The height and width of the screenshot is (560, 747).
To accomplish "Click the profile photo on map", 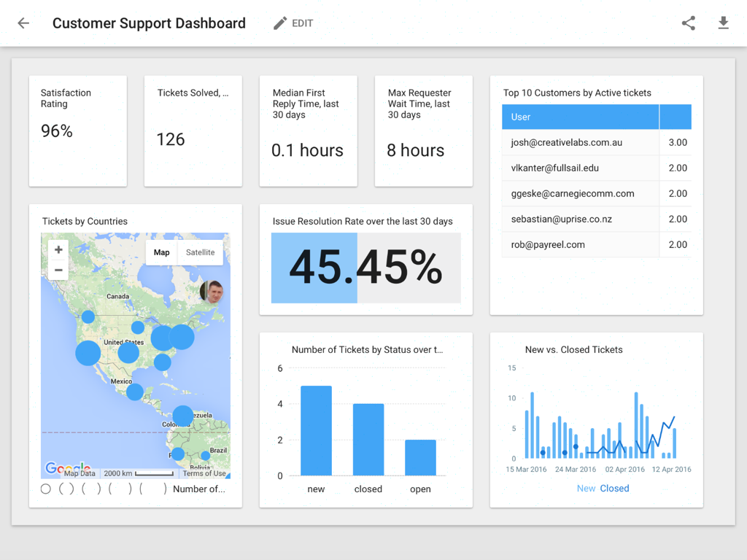I will (212, 292).
